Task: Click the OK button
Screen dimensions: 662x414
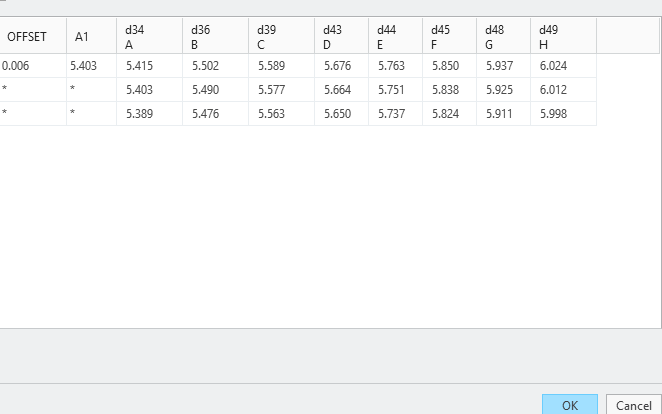Action: (569, 405)
